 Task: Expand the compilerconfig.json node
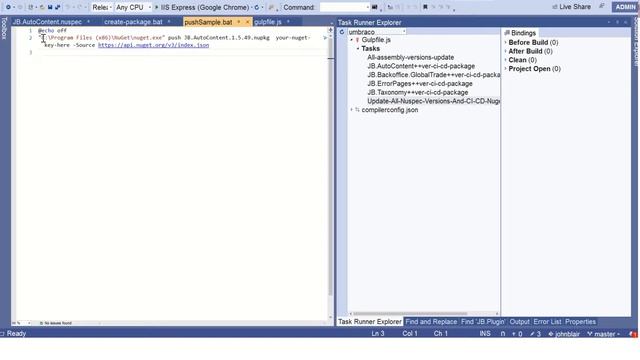click(351, 110)
